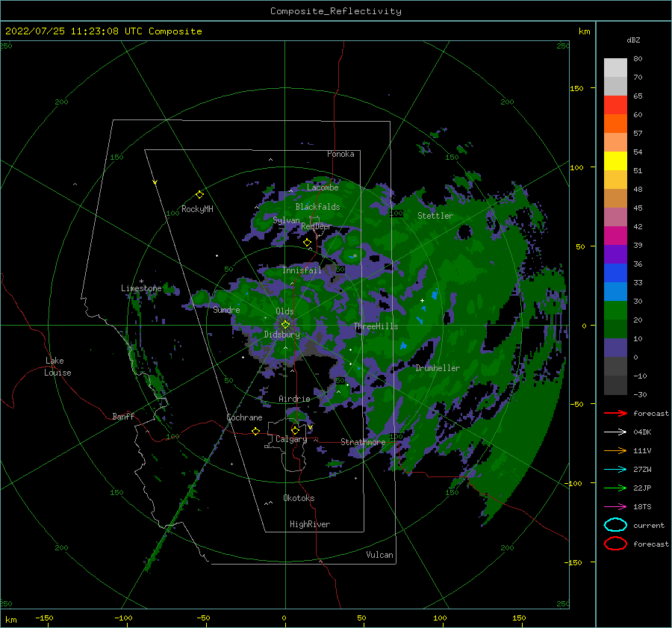Click the Ponoka city label
The width and height of the screenshot is (672, 628).
tap(340, 154)
